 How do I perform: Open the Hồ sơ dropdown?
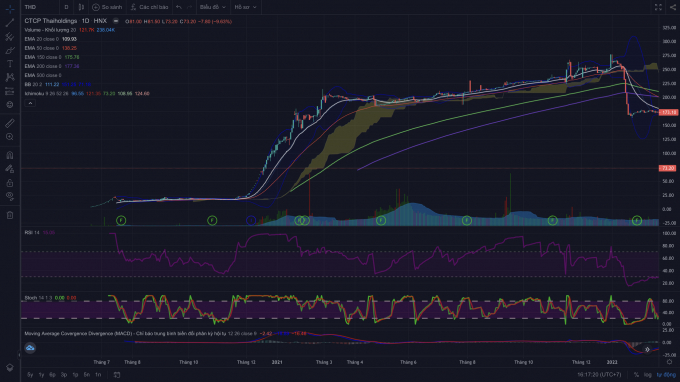tap(245, 7)
